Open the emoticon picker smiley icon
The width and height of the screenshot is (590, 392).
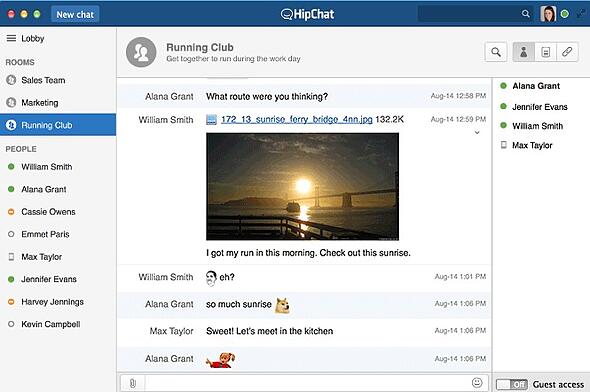pos(477,383)
